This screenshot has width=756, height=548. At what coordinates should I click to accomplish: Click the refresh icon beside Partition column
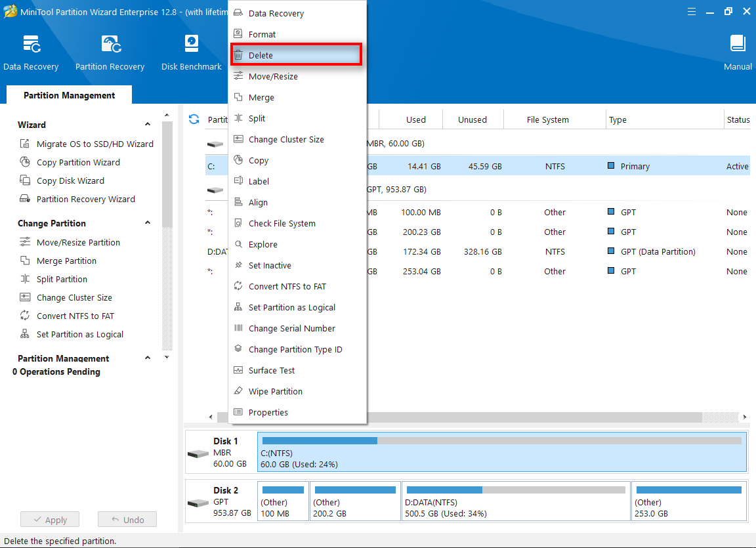click(194, 119)
